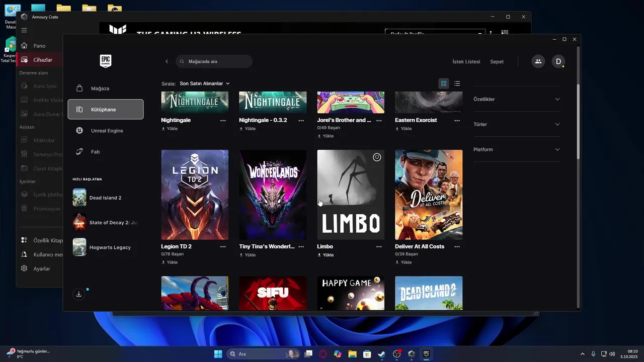Expand the Türler filter
Image resolution: width=644 pixels, height=362 pixels.
pyautogui.click(x=517, y=124)
